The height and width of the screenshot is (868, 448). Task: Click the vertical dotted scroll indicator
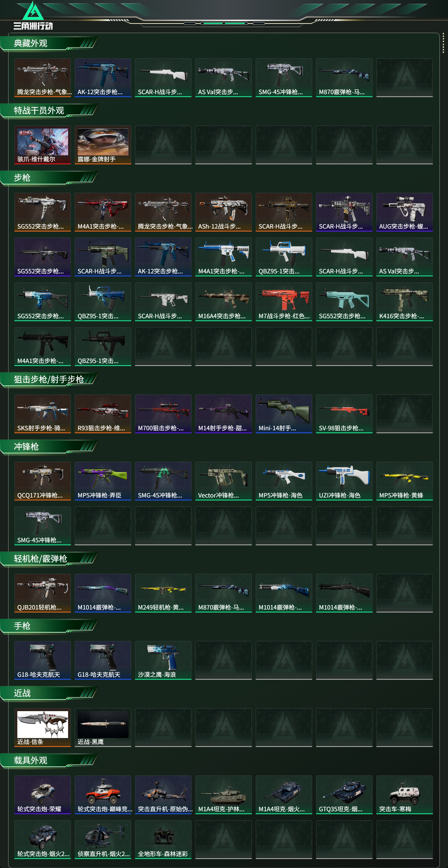click(443, 43)
